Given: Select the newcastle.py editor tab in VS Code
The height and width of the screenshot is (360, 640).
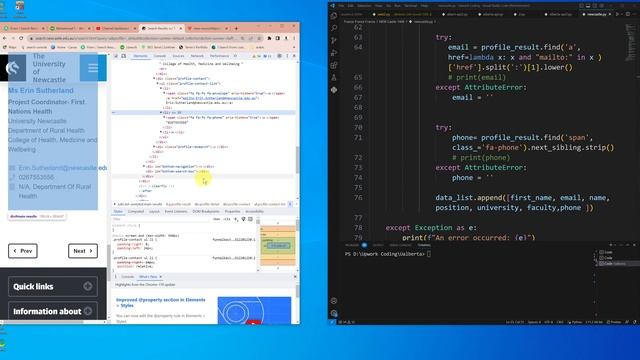Looking at the screenshot, I should (x=596, y=14).
